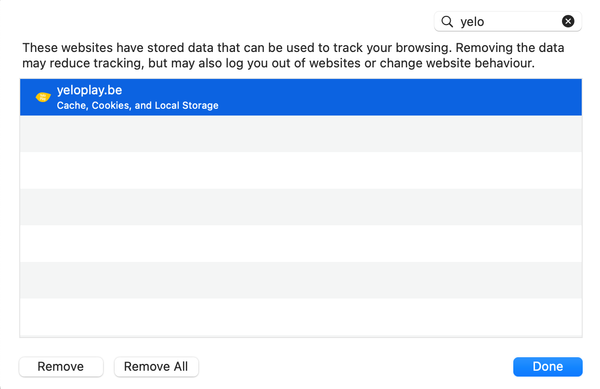Click the empty space between Remove All and Done

click(x=356, y=366)
